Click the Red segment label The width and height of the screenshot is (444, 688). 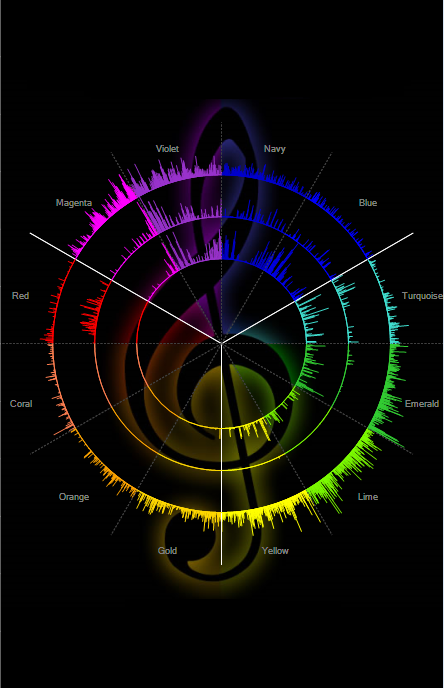click(20, 296)
